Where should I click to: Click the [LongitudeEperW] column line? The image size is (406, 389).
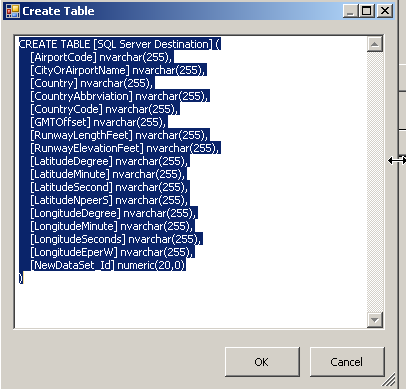pyautogui.click(x=112, y=252)
